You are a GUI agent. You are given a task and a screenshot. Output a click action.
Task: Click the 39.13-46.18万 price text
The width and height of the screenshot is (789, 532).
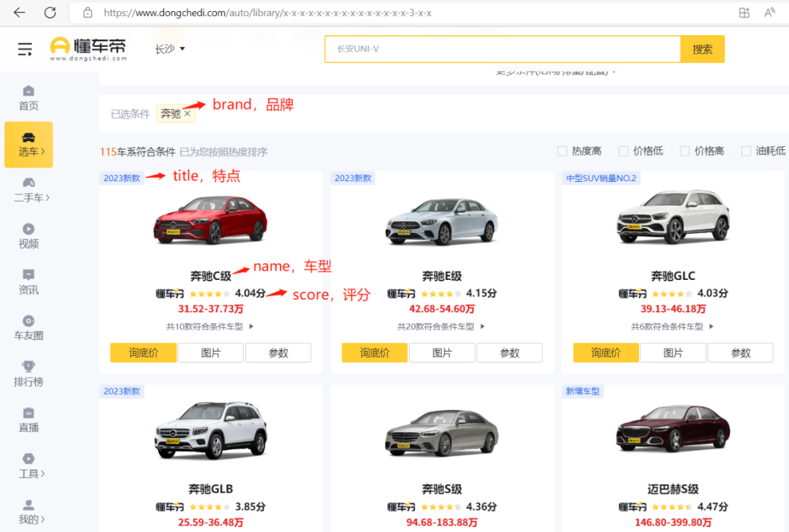click(674, 309)
